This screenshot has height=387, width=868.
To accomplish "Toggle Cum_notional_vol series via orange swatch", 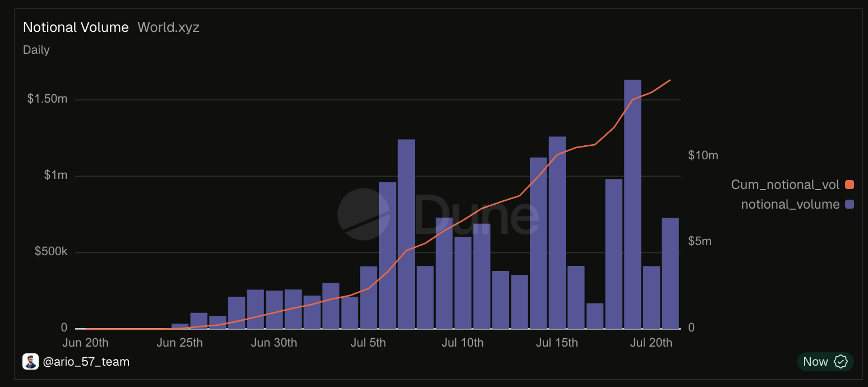I will coord(849,185).
